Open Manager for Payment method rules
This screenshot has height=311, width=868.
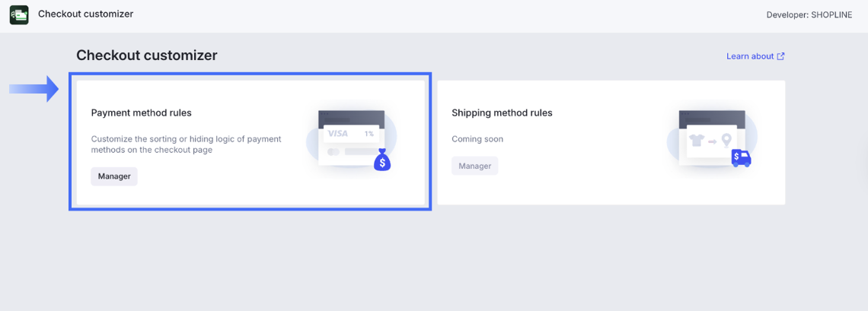pos(114,176)
